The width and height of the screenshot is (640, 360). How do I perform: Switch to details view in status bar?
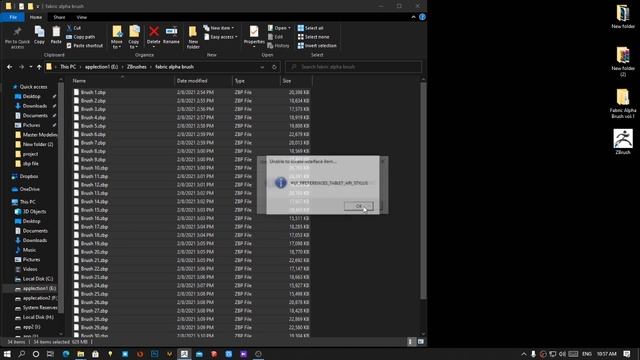[411, 342]
